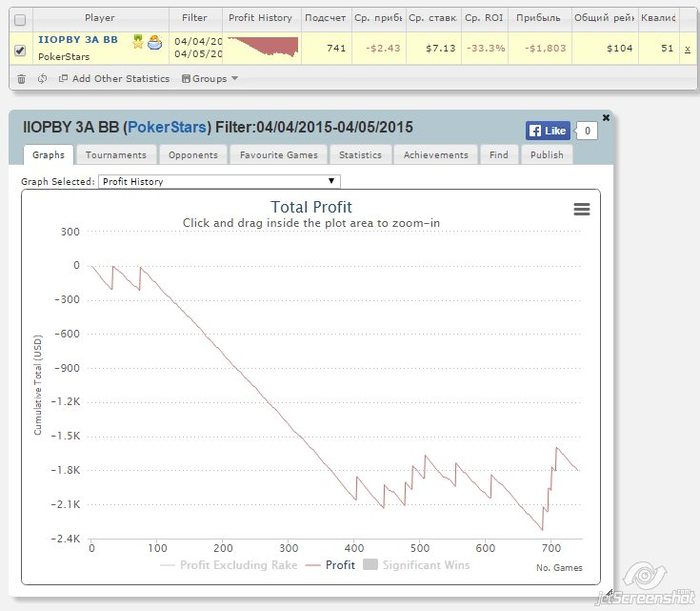Uncheck the IIOPBY 3A BB player row checkbox

click(20, 50)
